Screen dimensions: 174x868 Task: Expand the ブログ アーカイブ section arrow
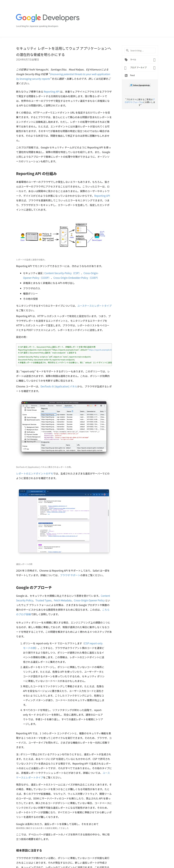coord(154,68)
